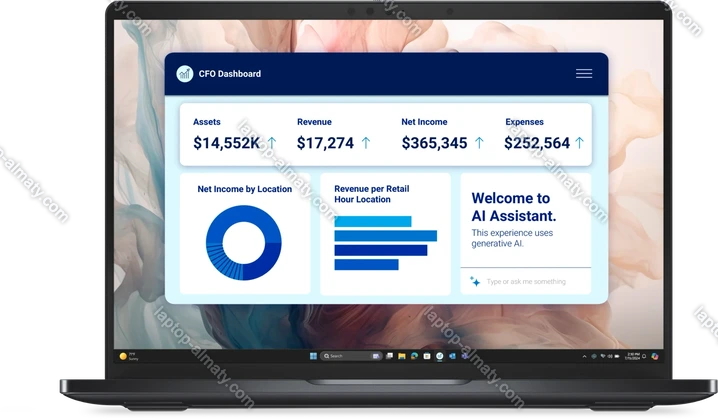Click the longest bar in Revenue chart

coord(385,236)
